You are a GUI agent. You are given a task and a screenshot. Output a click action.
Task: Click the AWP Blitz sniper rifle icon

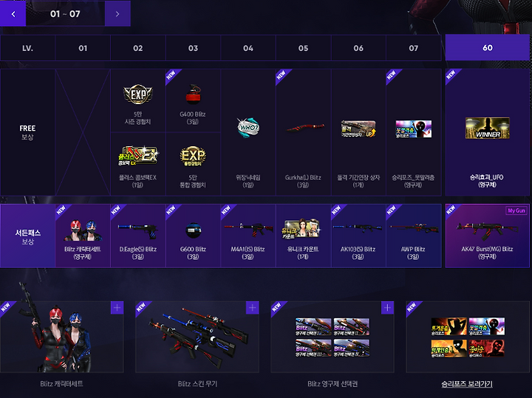[x=414, y=228]
